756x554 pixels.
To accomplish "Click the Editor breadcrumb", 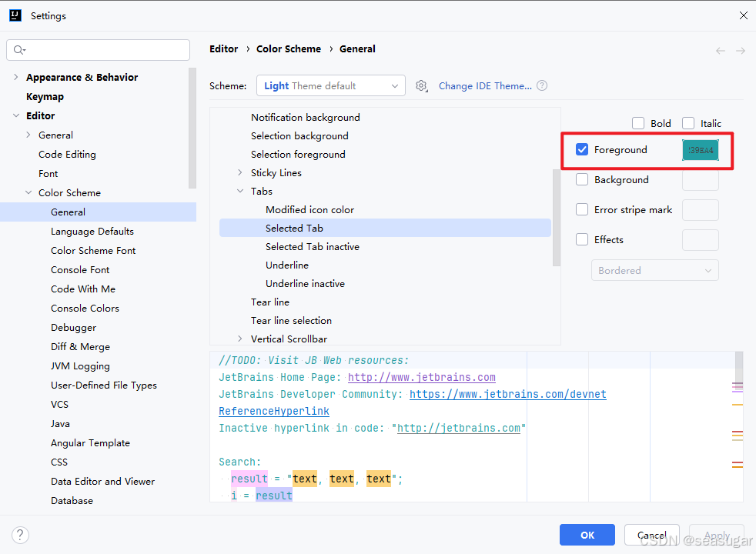I will click(x=224, y=48).
